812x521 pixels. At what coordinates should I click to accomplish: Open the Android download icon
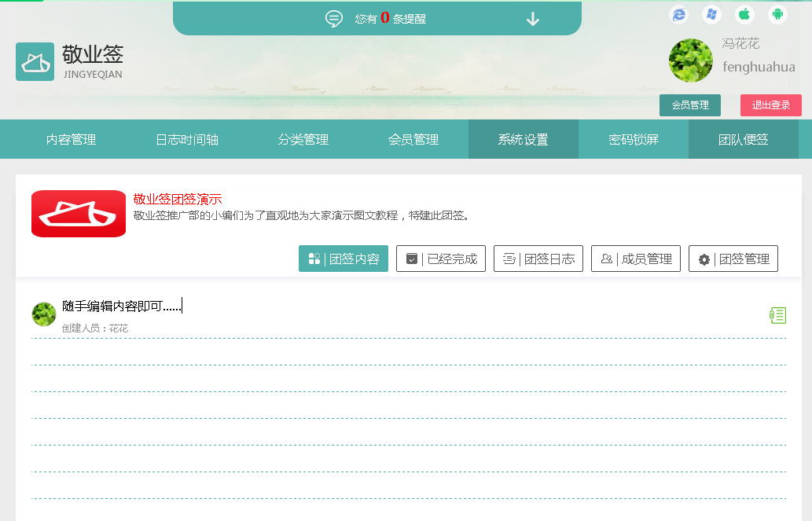click(x=777, y=14)
